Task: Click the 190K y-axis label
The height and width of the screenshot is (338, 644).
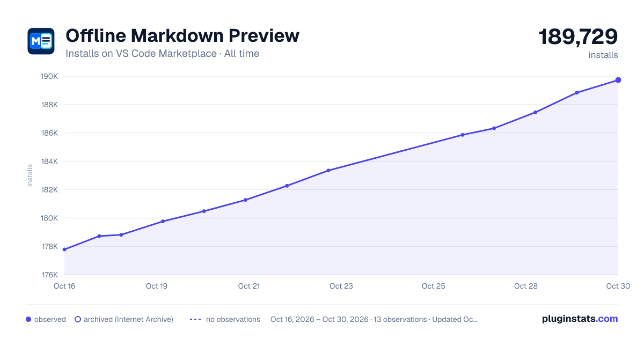Action: click(49, 76)
